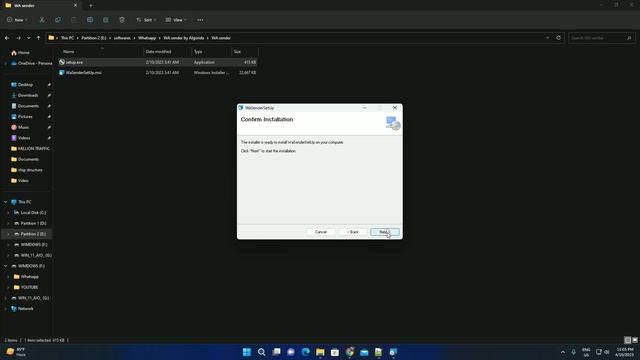Click the Paste icon in Explorer toolbar
This screenshot has width=640, height=360.
(73, 20)
